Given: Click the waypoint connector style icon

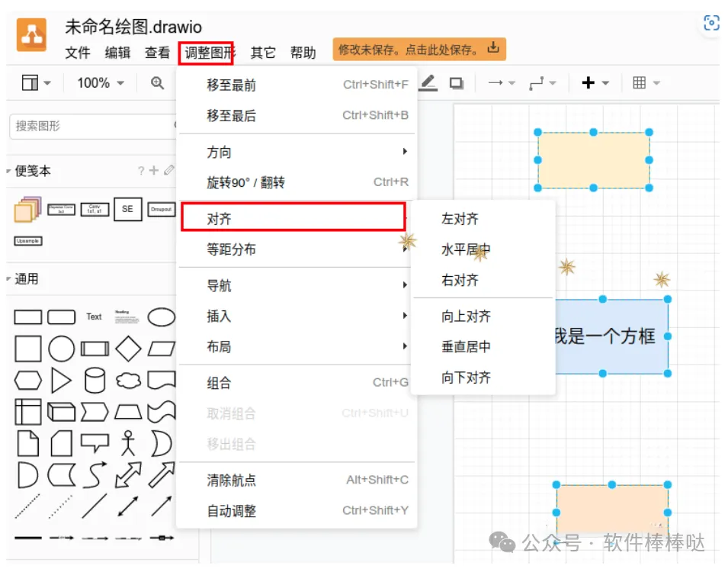Looking at the screenshot, I should 536,83.
